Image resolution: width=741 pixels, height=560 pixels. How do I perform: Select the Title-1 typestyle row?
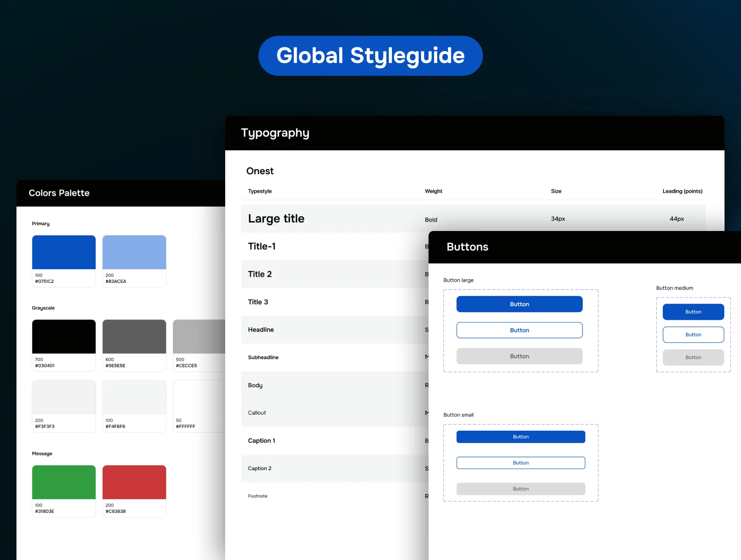tap(335, 246)
